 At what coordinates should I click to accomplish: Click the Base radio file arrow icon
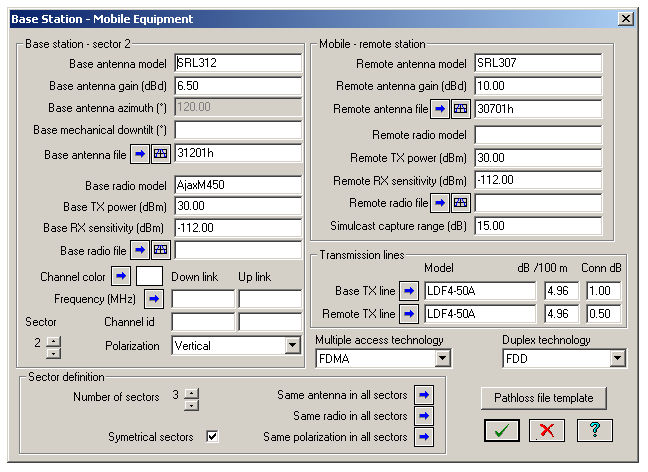(x=141, y=250)
